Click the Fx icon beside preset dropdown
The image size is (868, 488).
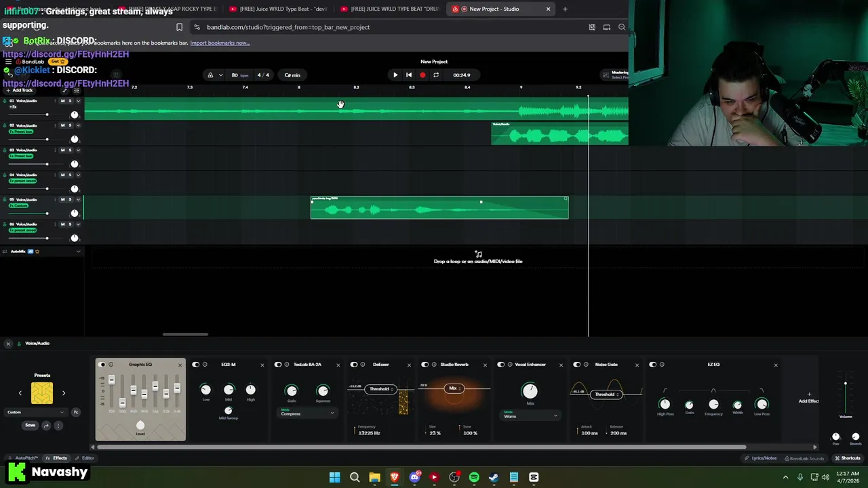(x=76, y=412)
